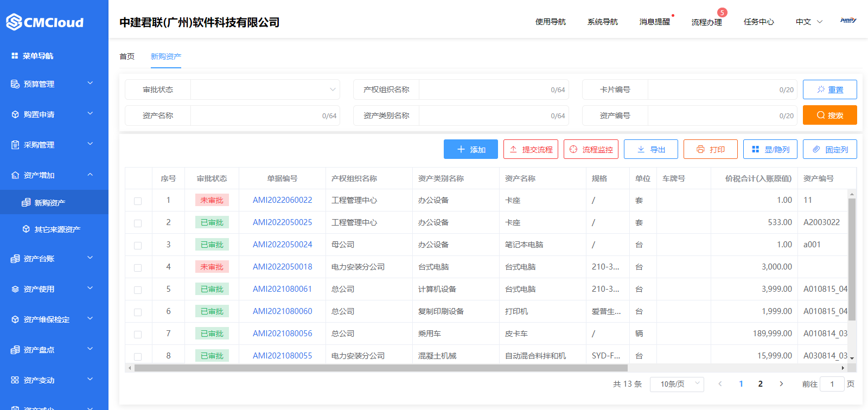Collapse the 资产增加 menu chevron
868x410 pixels.
90,174
